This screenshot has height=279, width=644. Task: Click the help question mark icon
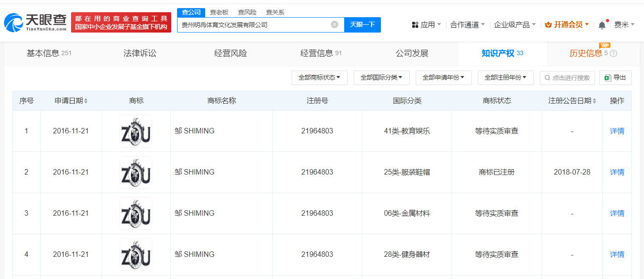click(x=614, y=54)
